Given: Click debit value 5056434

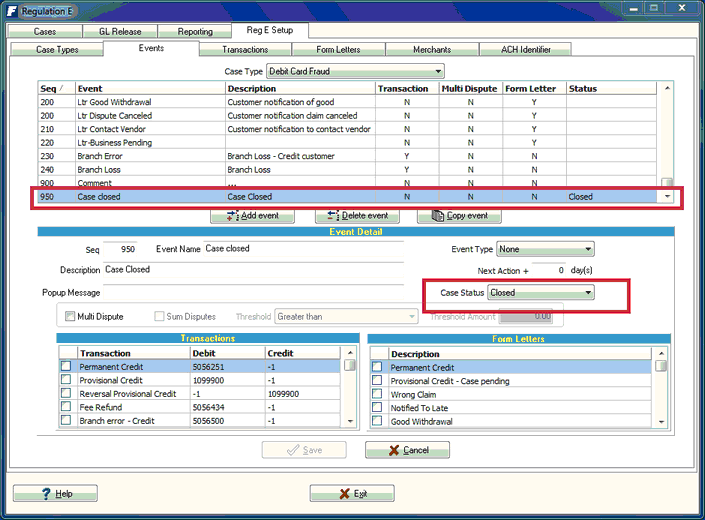Looking at the screenshot, I should (x=209, y=407).
